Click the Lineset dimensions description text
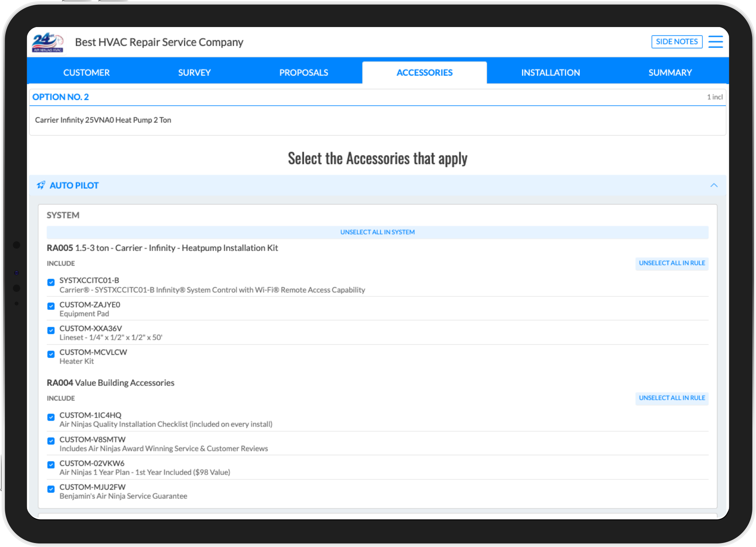Screen dimensions: 756x547 111,337
